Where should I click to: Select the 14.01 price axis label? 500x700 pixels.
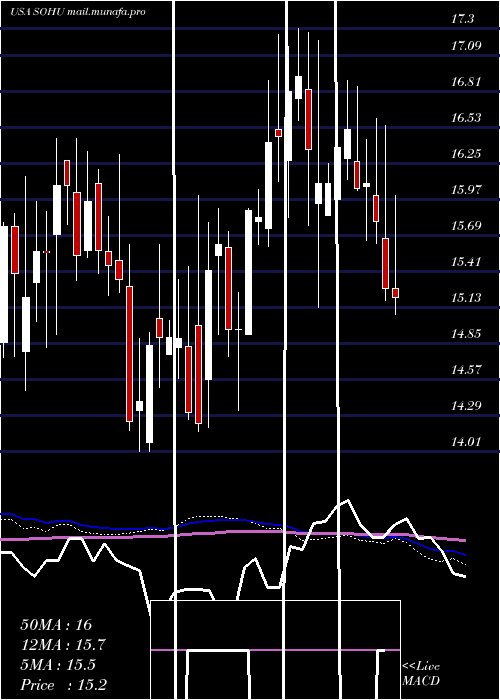click(x=467, y=442)
